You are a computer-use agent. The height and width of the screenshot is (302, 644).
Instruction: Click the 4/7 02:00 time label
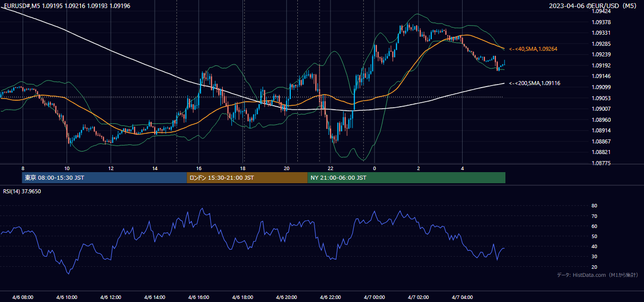418,297
